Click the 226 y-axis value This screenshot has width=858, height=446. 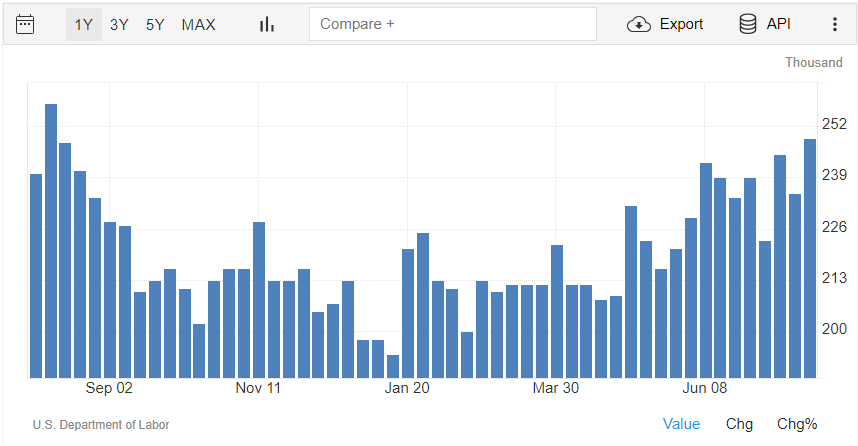point(834,227)
